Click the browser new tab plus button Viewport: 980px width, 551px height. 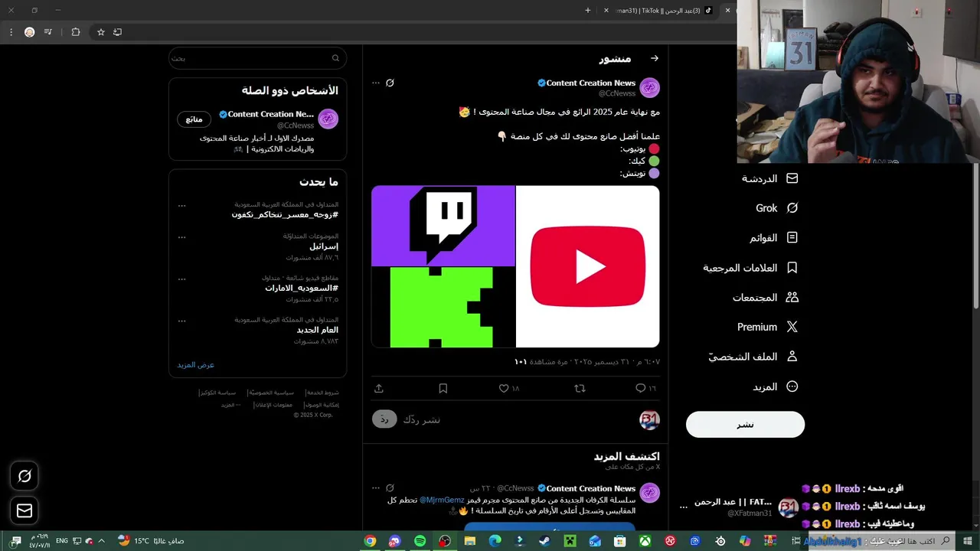[x=588, y=10]
